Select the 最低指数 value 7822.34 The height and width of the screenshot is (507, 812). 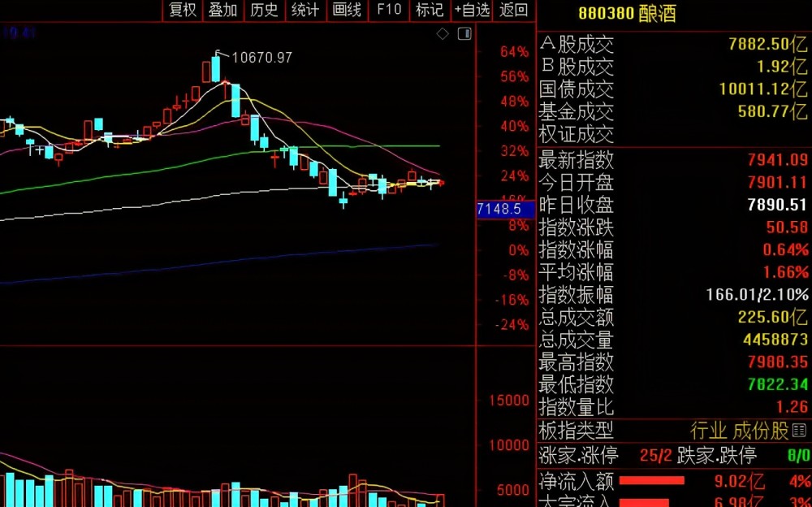pos(777,384)
